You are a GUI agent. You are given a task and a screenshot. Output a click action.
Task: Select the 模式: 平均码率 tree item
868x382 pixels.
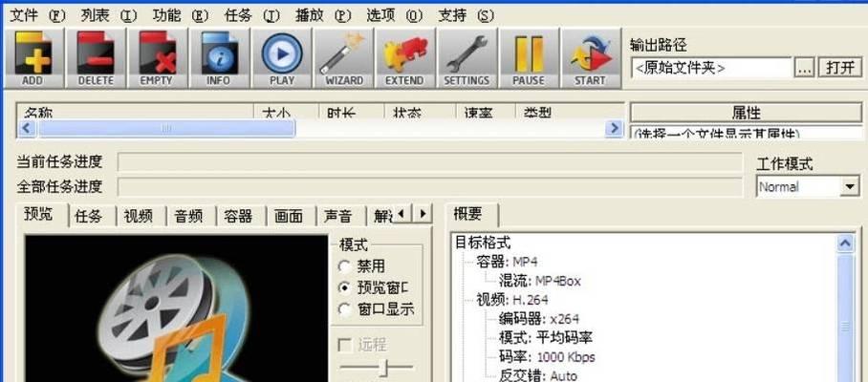546,338
